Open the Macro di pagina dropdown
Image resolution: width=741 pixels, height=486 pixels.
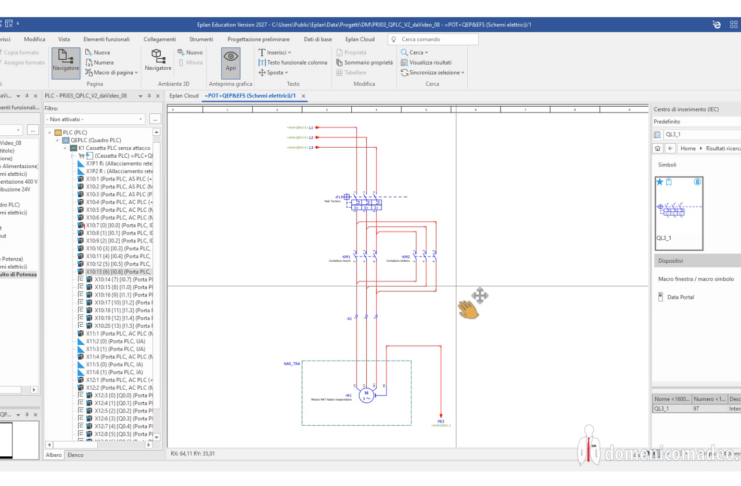(112, 73)
